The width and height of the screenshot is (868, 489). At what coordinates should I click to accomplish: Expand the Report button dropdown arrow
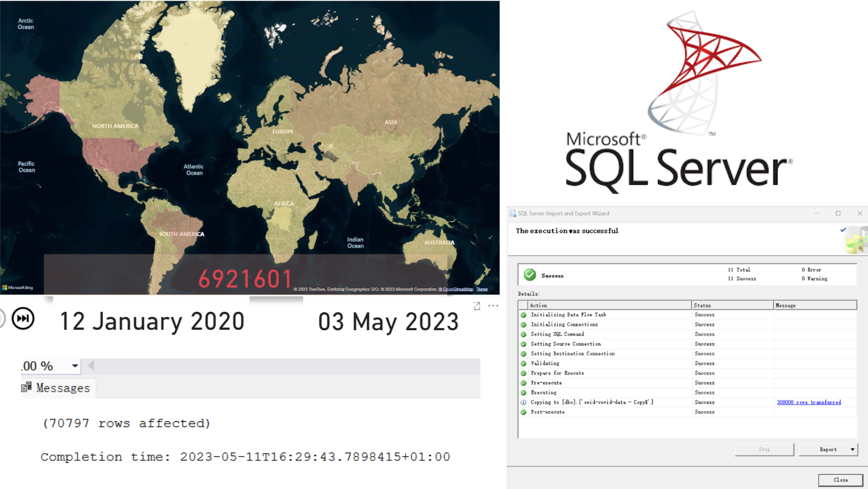[x=852, y=449]
